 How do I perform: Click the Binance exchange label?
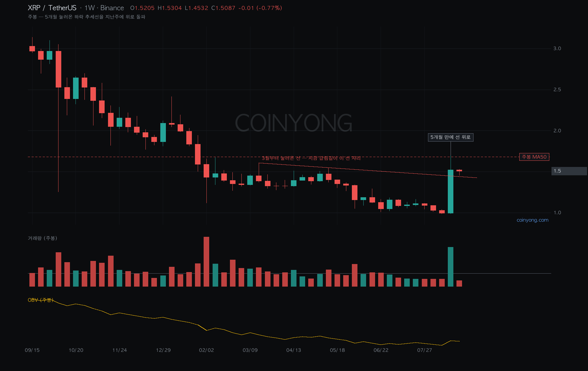[112, 8]
